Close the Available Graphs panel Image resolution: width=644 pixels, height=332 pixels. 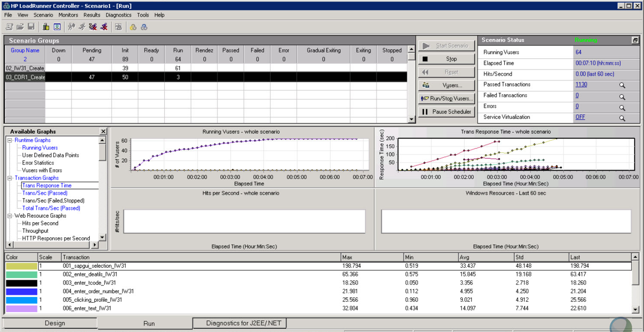[x=103, y=131]
